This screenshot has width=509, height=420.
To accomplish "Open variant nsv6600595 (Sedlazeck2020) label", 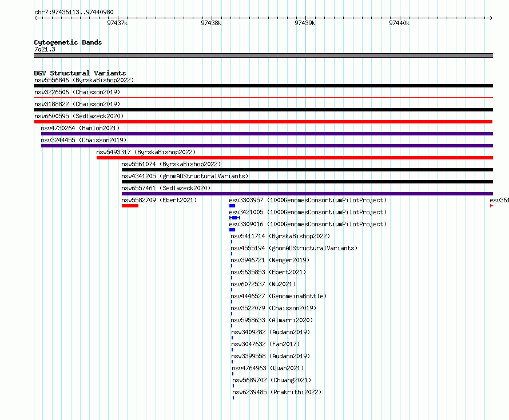I will point(79,116).
